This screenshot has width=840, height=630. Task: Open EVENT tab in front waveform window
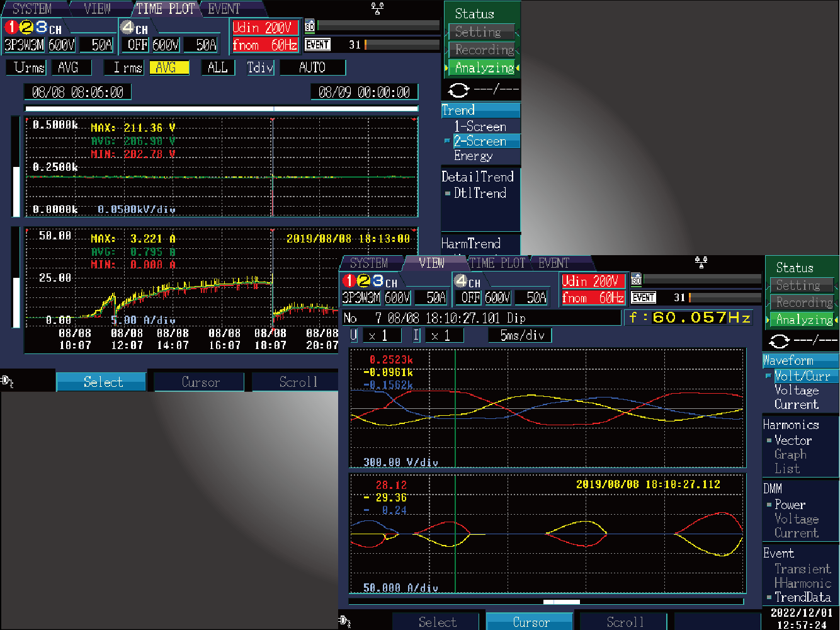pyautogui.click(x=554, y=263)
